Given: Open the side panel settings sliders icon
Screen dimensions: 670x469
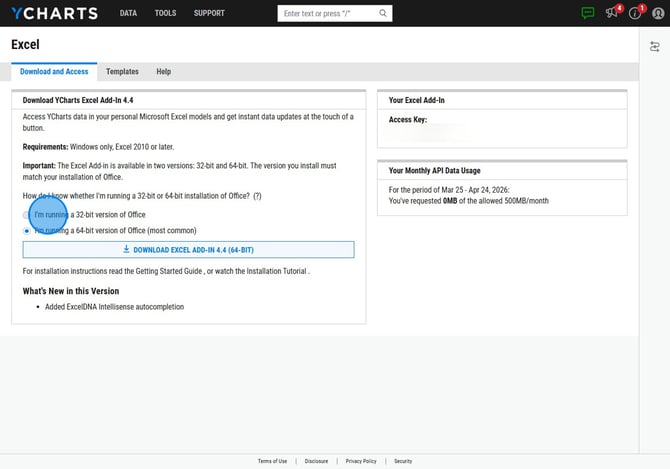Looking at the screenshot, I should 656,47.
